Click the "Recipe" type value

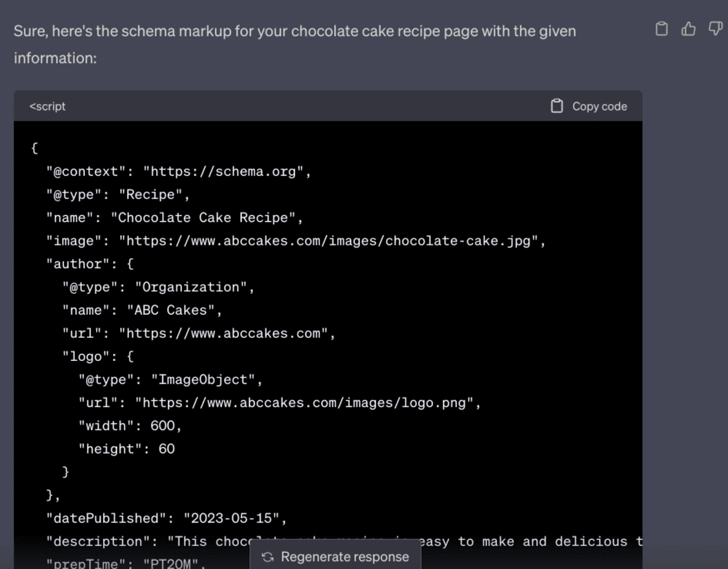[150, 195]
